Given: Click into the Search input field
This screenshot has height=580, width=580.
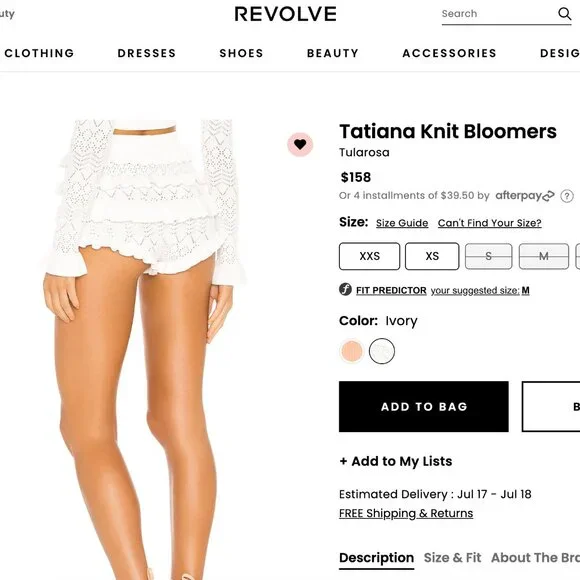Looking at the screenshot, I should (498, 14).
